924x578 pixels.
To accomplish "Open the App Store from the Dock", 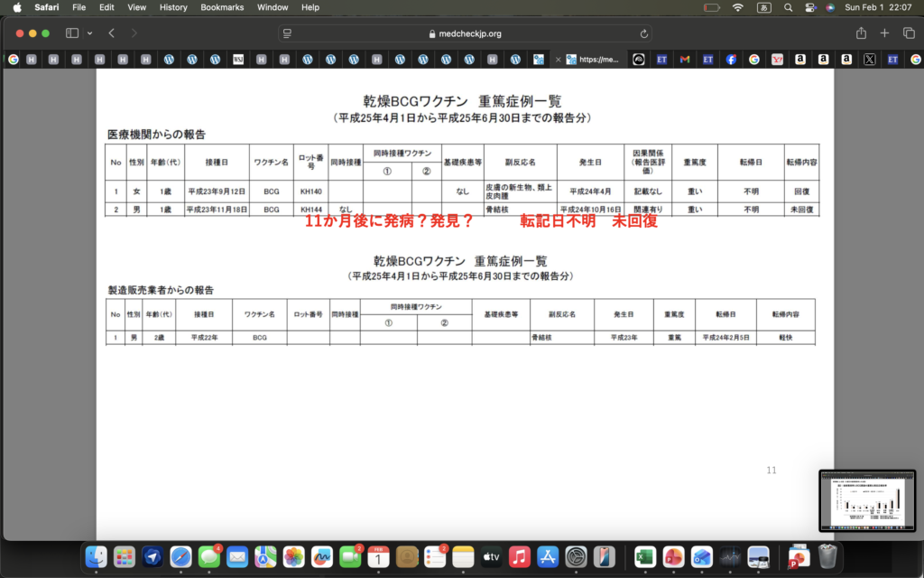I will (x=547, y=557).
